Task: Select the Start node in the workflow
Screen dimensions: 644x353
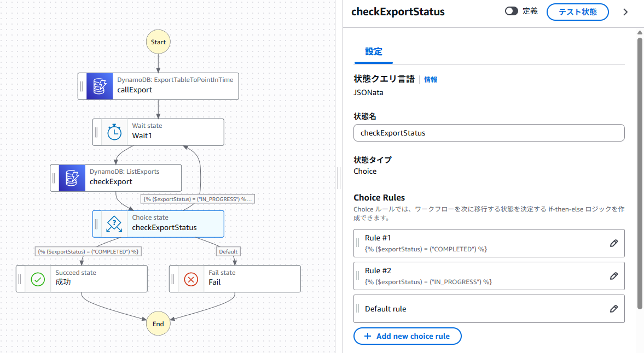Action: [x=158, y=42]
